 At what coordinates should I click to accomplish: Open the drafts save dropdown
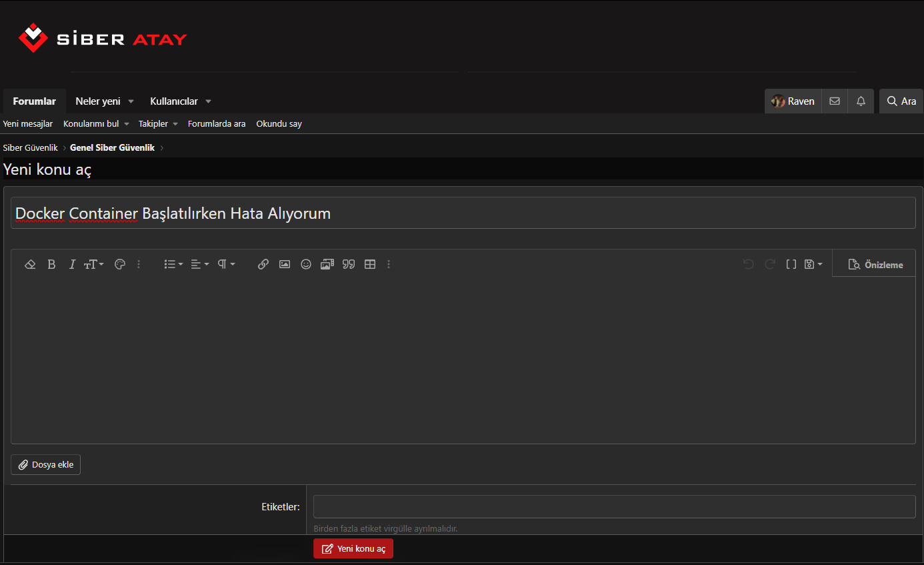[813, 264]
